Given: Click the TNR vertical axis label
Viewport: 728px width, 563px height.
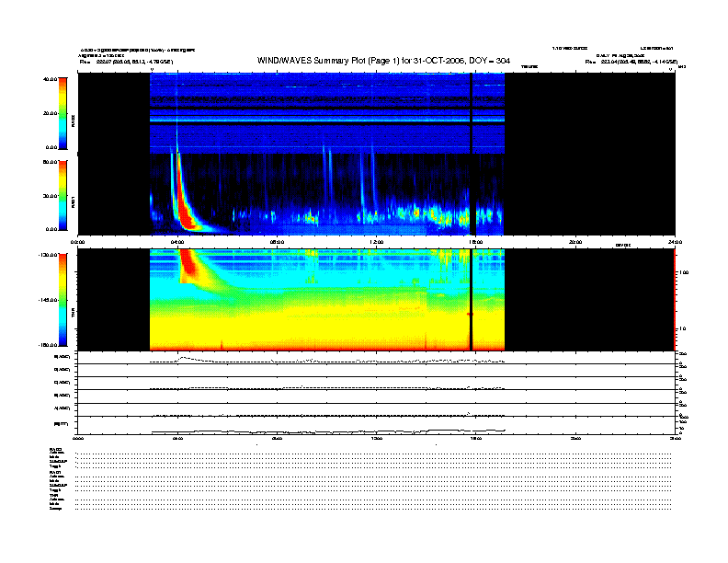Looking at the screenshot, I should [x=73, y=313].
